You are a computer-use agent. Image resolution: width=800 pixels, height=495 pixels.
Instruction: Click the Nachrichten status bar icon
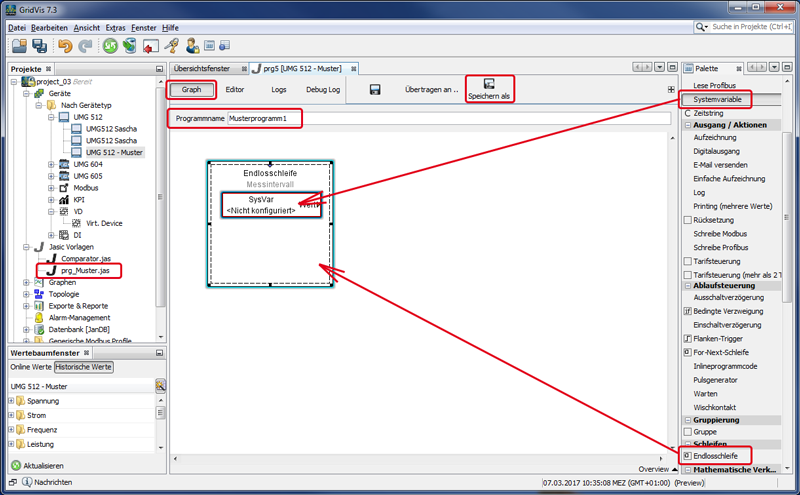(x=27, y=482)
